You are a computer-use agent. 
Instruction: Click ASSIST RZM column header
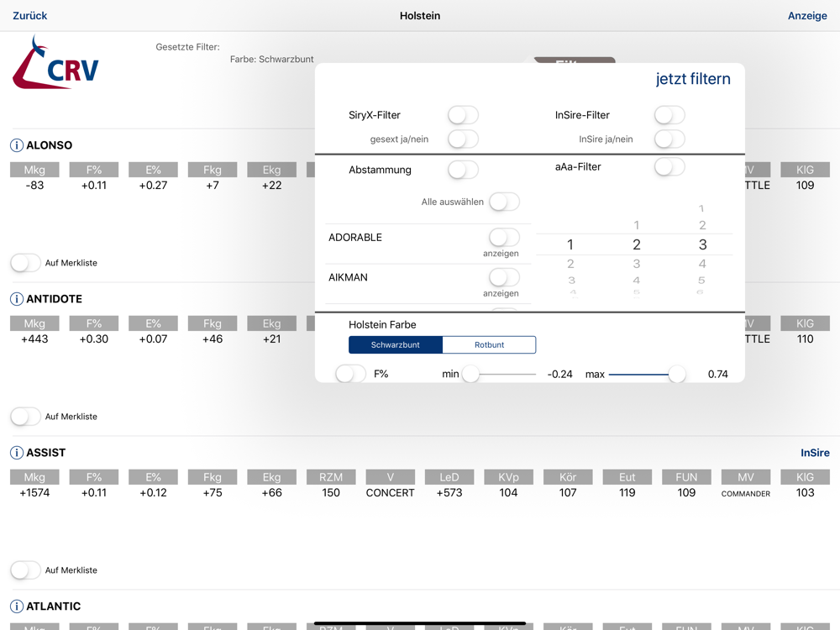(331, 477)
